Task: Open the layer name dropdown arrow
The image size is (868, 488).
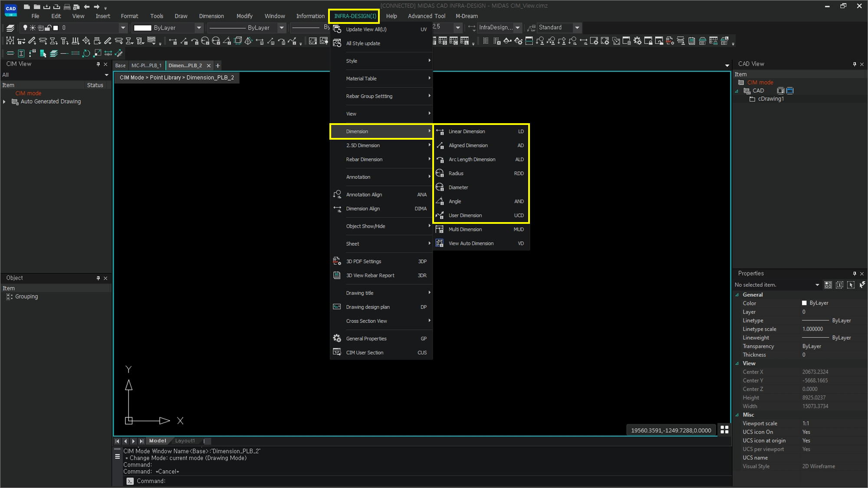Action: [x=123, y=28]
